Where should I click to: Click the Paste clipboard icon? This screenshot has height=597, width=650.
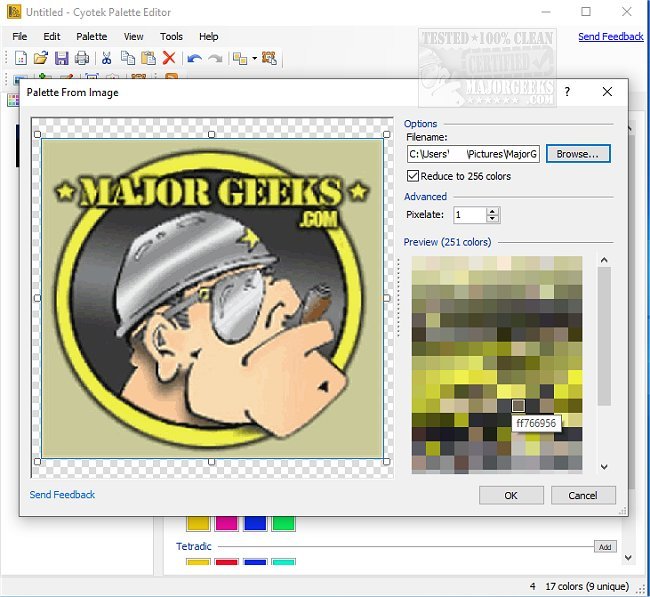pos(148,58)
